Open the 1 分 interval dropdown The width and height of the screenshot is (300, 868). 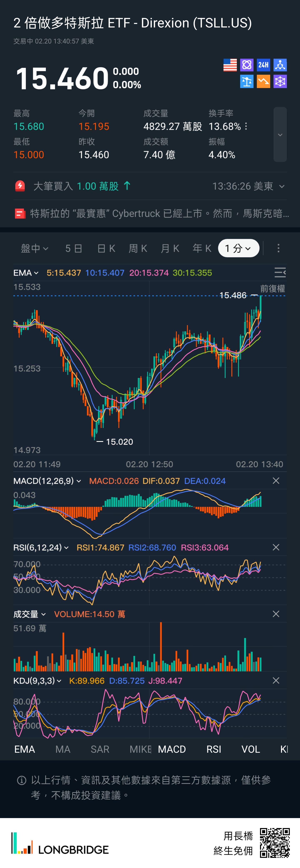[x=238, y=248]
